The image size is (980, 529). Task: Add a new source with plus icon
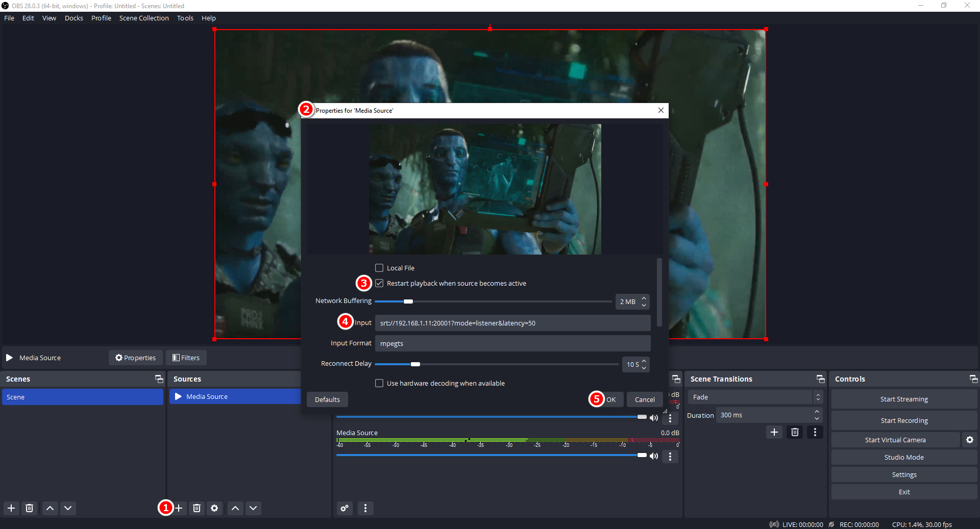(x=179, y=508)
